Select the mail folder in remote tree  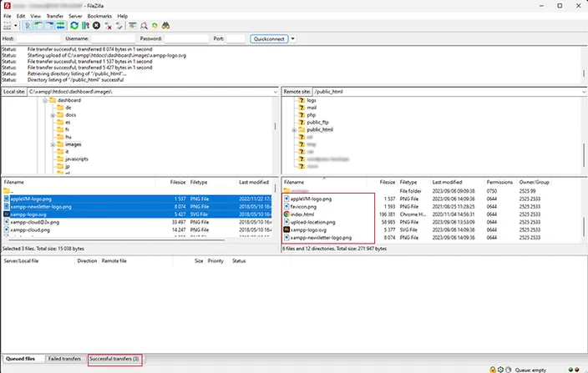[x=312, y=108]
